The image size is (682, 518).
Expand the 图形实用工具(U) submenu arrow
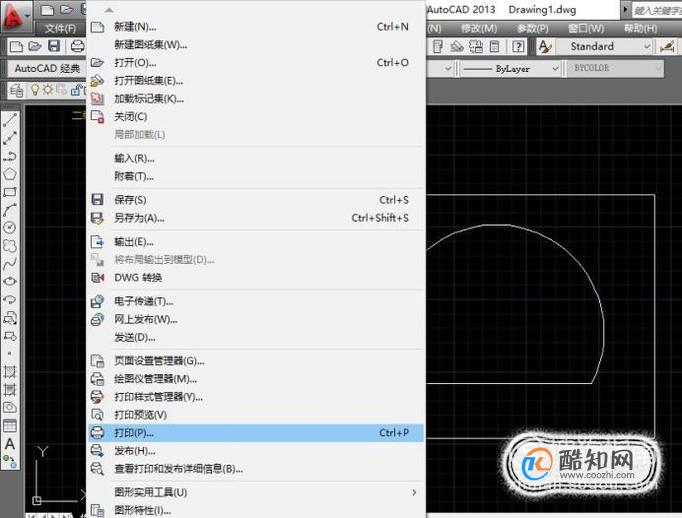pos(414,492)
